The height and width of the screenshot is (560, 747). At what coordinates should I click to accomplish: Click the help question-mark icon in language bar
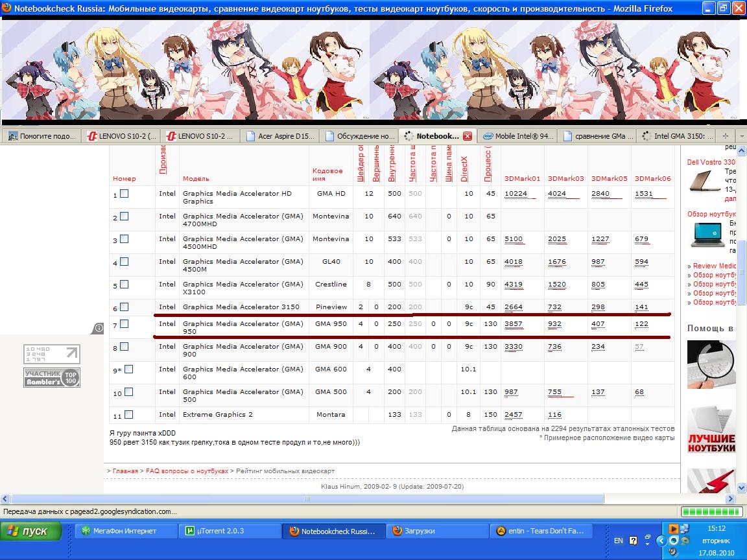(633, 541)
